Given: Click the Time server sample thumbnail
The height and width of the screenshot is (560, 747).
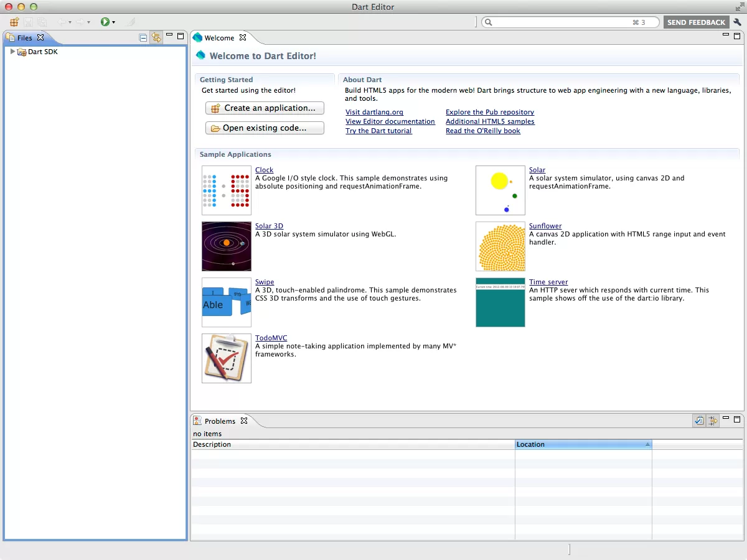Looking at the screenshot, I should [500, 302].
